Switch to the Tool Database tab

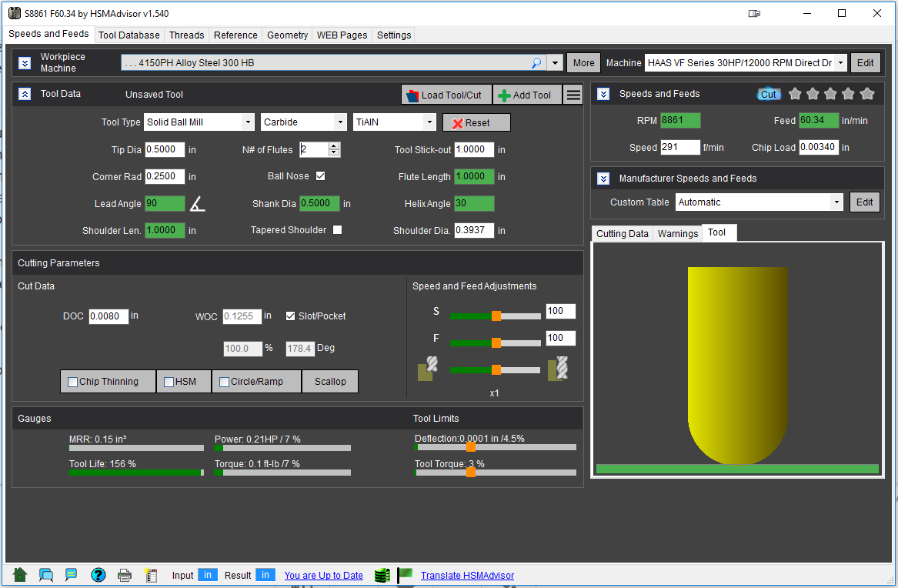click(129, 35)
